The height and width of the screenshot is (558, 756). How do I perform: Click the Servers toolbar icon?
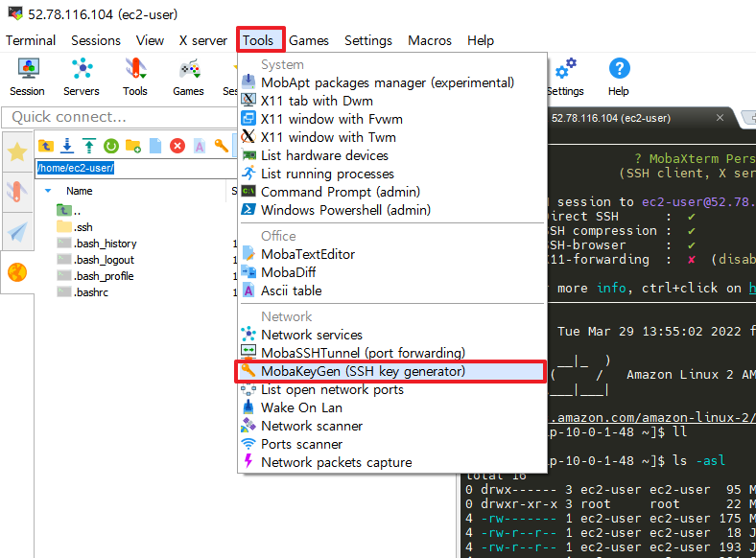[82, 77]
